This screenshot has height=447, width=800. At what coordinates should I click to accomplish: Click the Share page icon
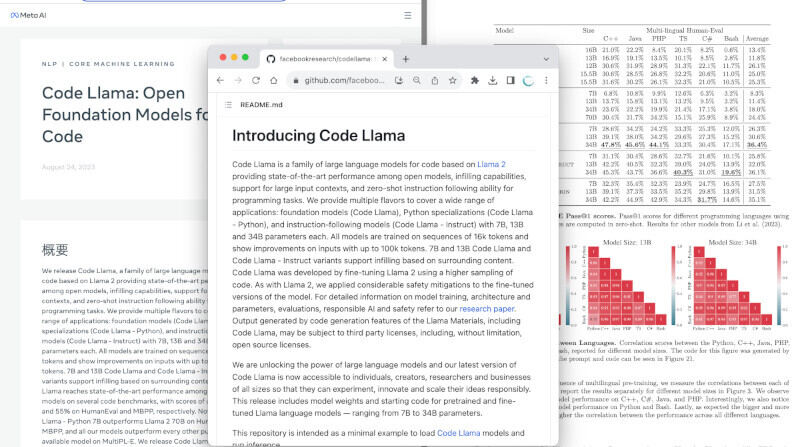coord(434,80)
